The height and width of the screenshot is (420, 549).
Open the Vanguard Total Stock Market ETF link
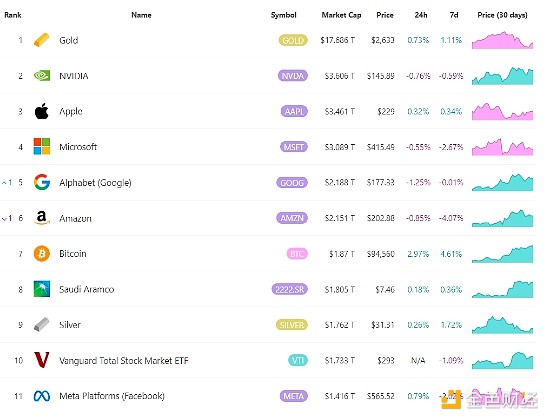point(124,360)
